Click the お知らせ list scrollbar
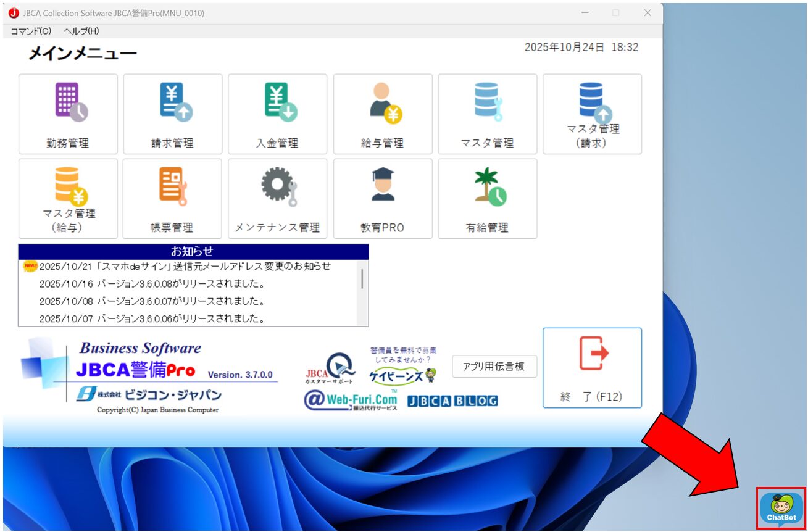Screen dimensions: 808x532 pyautogui.click(x=362, y=280)
